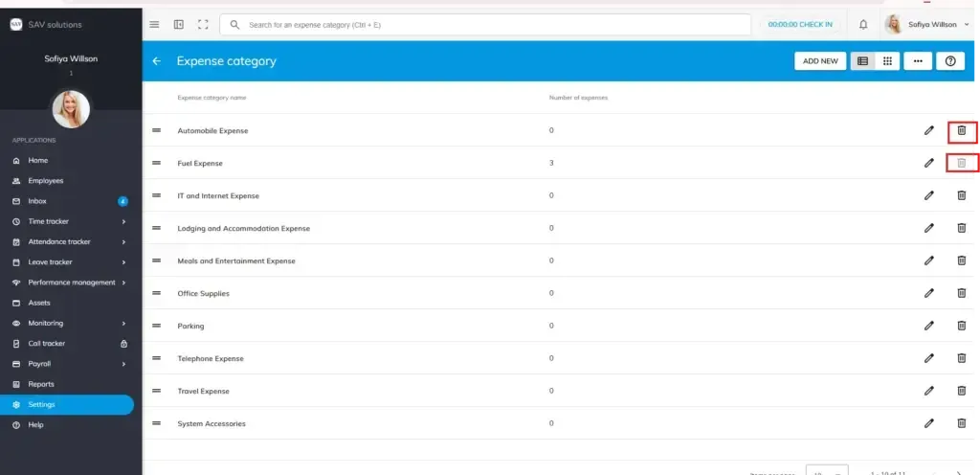
Task: Toggle the sidebar layout panel icon
Action: point(179,24)
